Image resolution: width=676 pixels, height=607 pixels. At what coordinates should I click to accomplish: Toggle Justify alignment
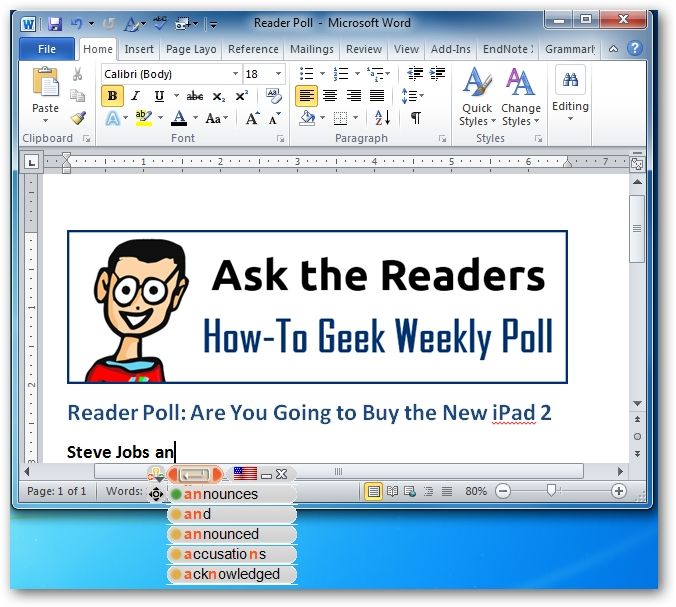point(377,96)
